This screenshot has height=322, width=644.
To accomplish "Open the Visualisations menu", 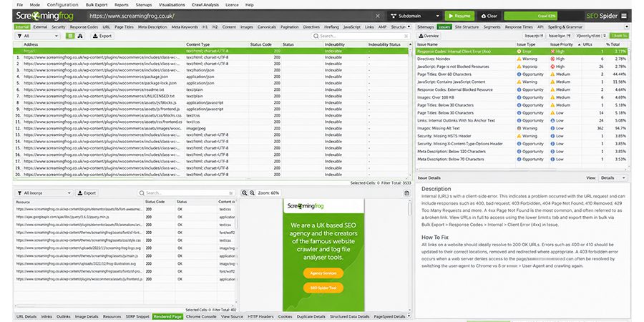I will pyautogui.click(x=172, y=5).
